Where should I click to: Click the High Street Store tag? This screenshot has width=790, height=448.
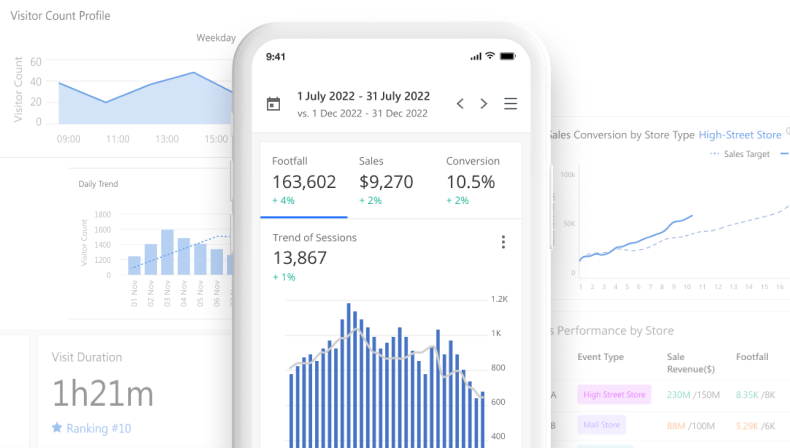click(614, 395)
